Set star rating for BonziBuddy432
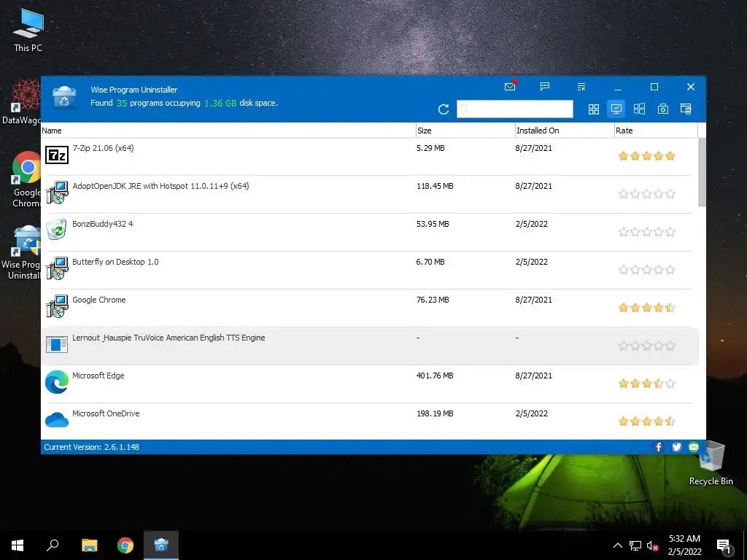The image size is (747, 560). pos(646,232)
